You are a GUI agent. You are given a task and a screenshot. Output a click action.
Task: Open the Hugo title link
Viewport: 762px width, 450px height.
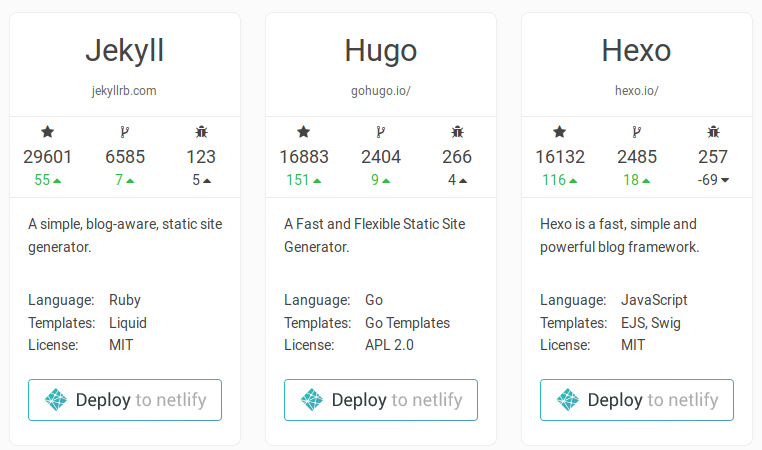(381, 51)
